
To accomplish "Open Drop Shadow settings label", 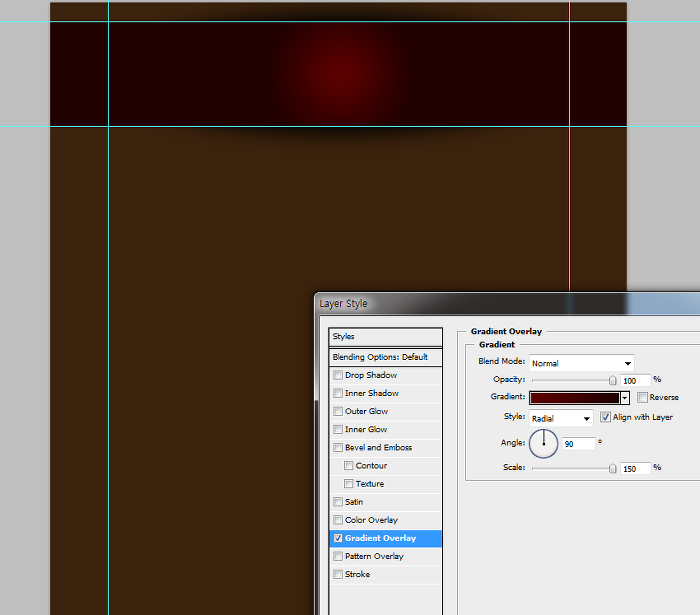I will pos(371,375).
